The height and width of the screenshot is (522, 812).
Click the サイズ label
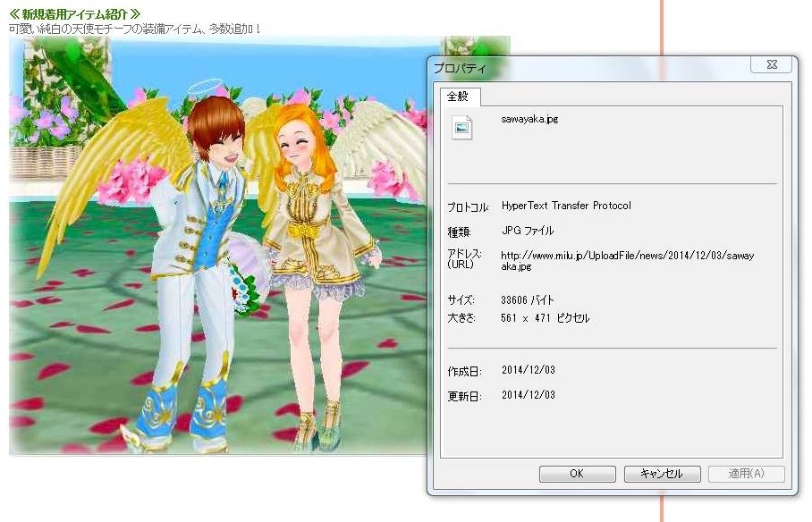coord(461,299)
